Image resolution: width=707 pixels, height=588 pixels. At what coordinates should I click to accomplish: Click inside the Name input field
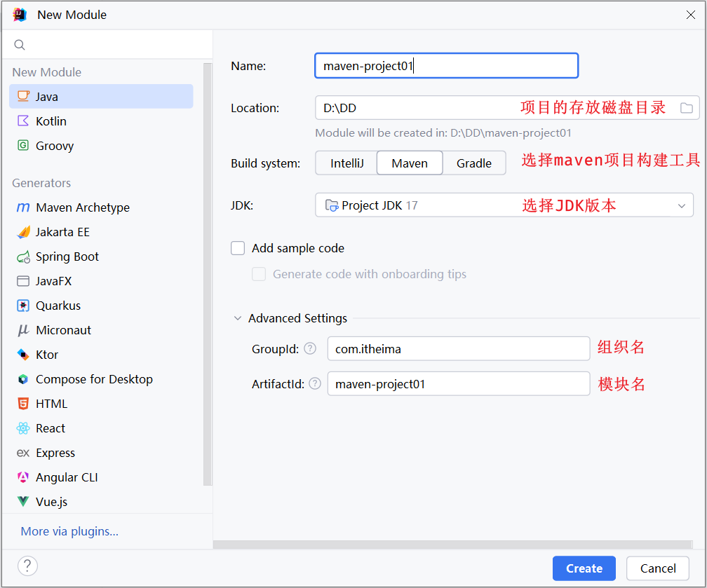tap(446, 65)
